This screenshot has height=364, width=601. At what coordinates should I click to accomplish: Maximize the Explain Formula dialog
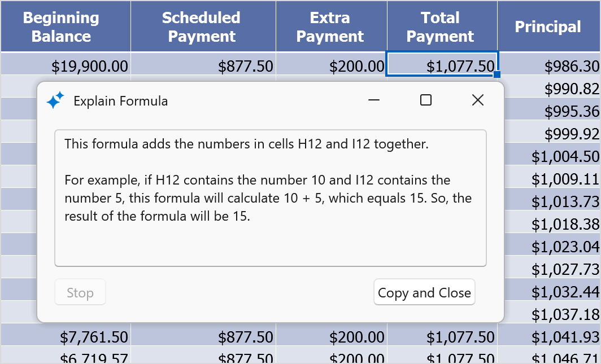426,100
